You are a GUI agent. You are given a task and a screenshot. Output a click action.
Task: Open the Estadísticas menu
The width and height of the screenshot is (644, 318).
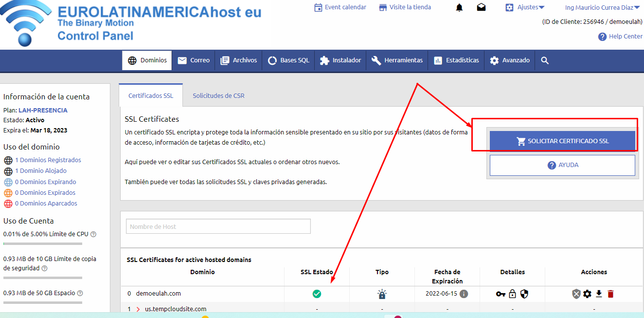pyautogui.click(x=456, y=60)
